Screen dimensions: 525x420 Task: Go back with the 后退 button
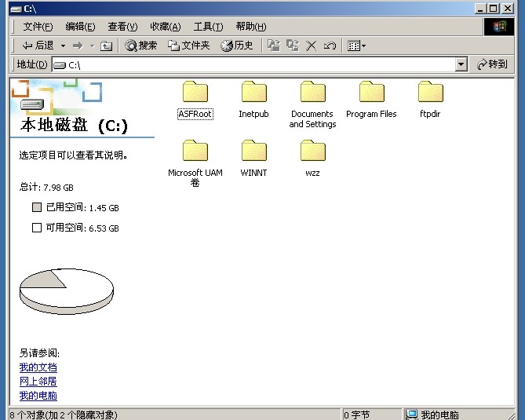38,46
